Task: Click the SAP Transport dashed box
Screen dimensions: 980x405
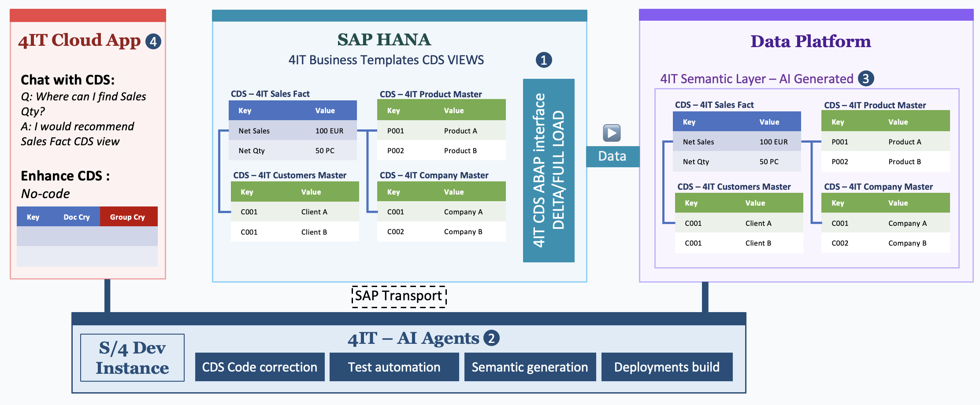Action: pyautogui.click(x=399, y=295)
